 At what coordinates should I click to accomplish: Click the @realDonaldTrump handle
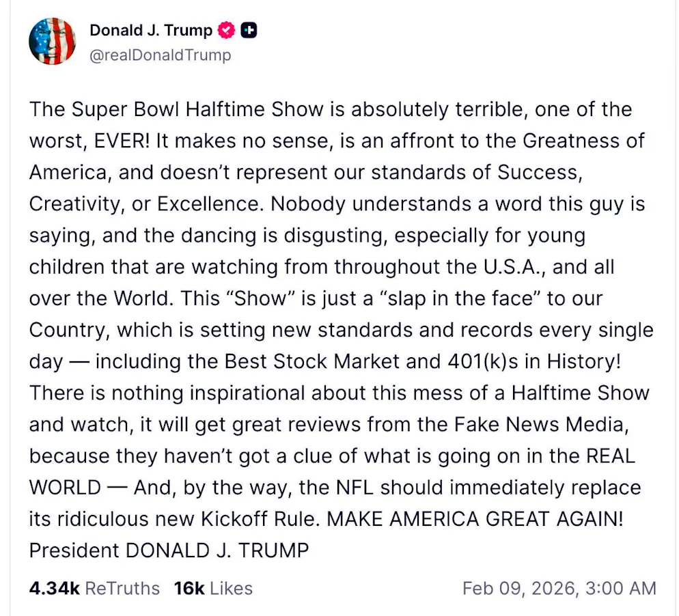pyautogui.click(x=161, y=55)
